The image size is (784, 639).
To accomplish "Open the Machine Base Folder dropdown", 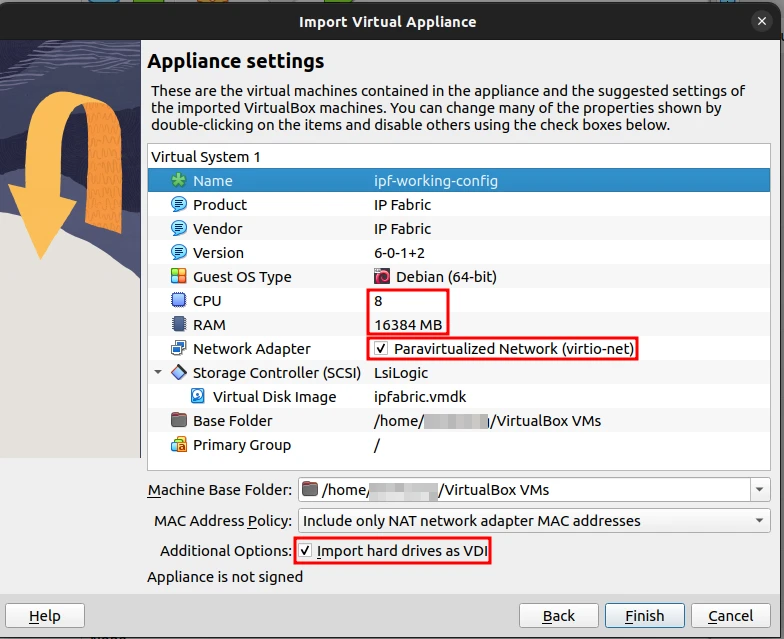I will point(761,490).
